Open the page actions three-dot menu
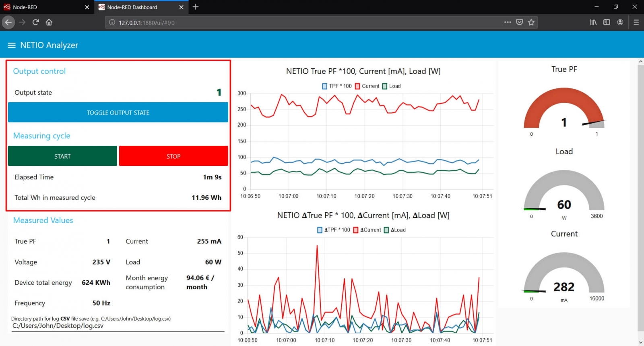The image size is (644, 346). pyautogui.click(x=508, y=23)
